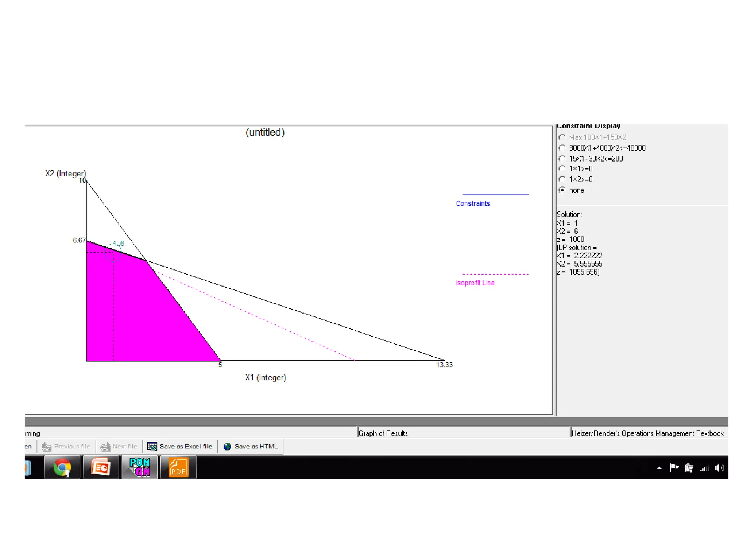
Task: Show hidden tray icons arrow
Action: [x=659, y=468]
